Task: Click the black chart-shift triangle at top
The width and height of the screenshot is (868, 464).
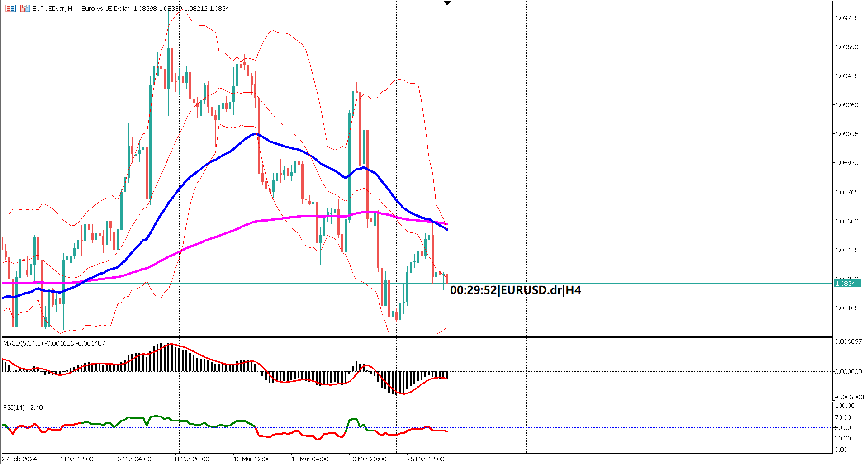Action: 447,3
